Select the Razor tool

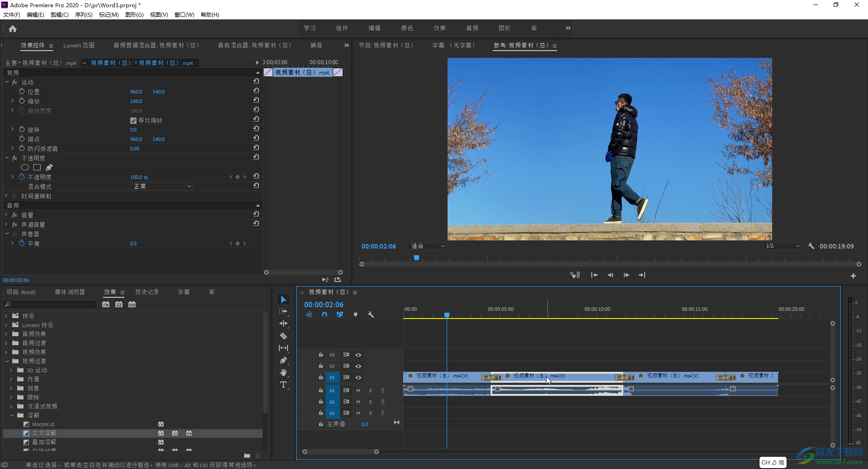point(283,336)
